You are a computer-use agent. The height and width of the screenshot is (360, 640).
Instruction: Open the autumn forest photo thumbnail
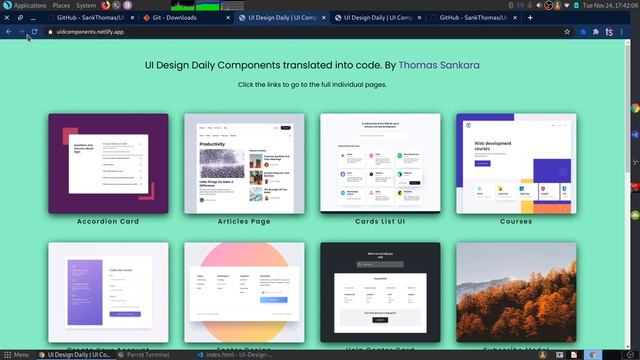[x=516, y=292]
